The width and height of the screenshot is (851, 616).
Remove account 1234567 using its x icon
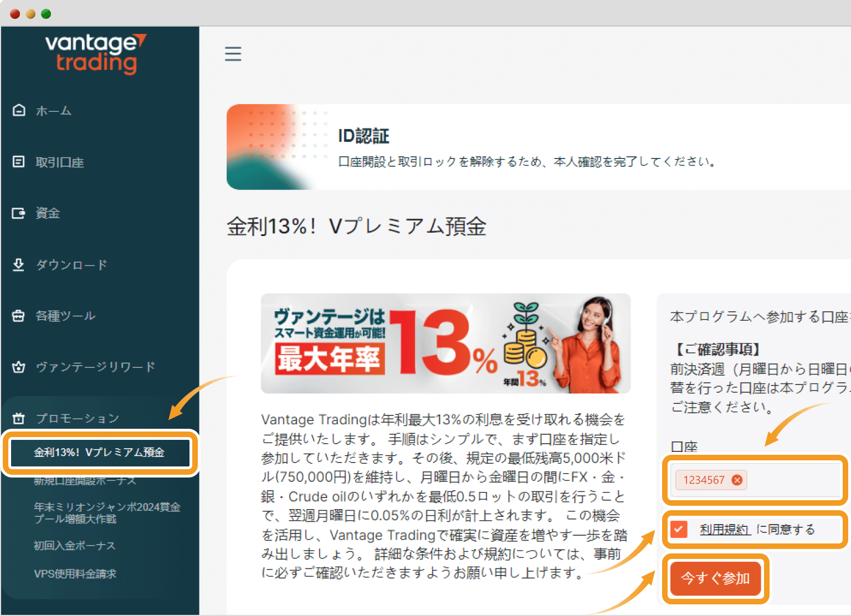pyautogui.click(x=737, y=480)
